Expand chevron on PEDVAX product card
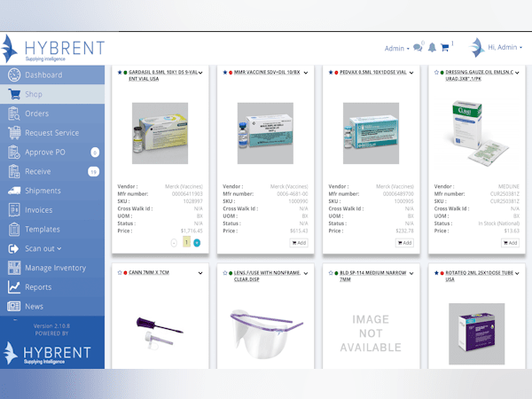The width and height of the screenshot is (532, 399). [x=414, y=72]
